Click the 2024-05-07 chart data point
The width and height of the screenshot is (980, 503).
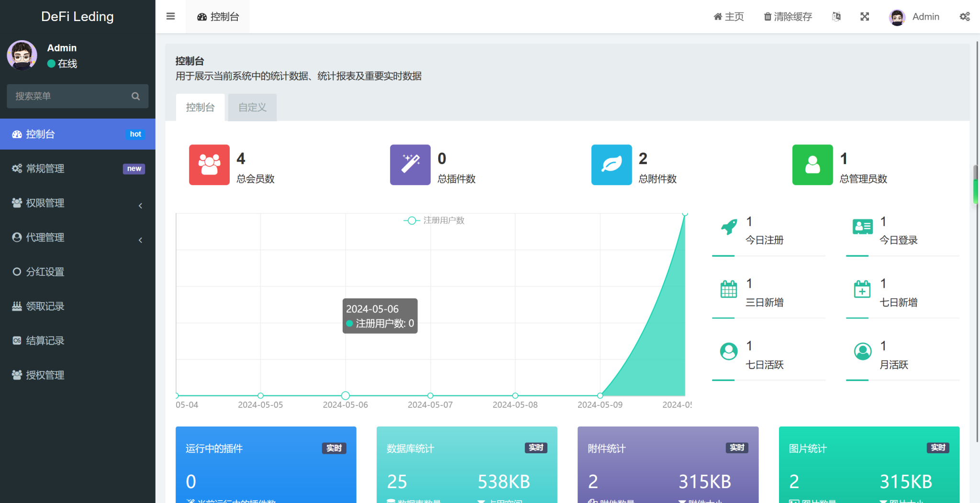point(430,395)
